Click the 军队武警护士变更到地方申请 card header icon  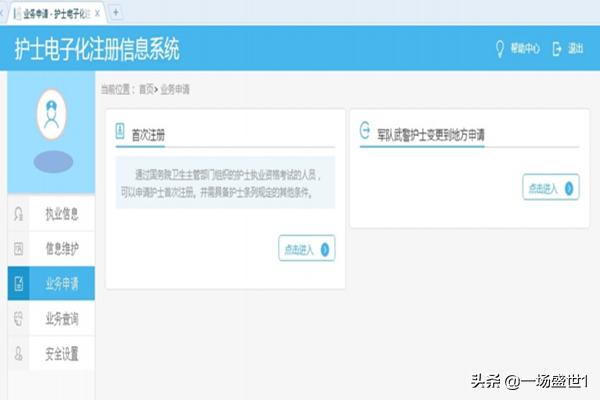click(x=365, y=130)
